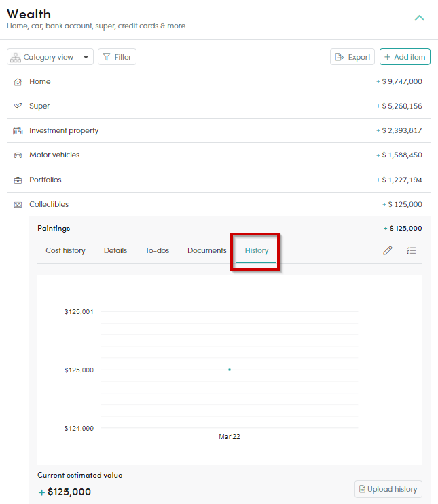Click the Investment property building icon

click(18, 130)
